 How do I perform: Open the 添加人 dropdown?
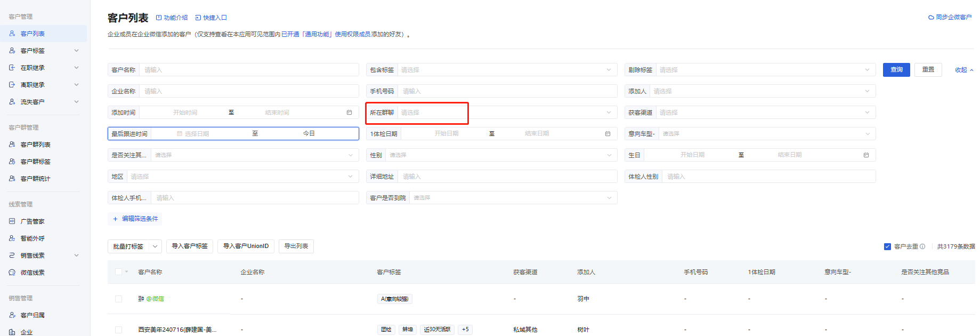[x=763, y=91]
